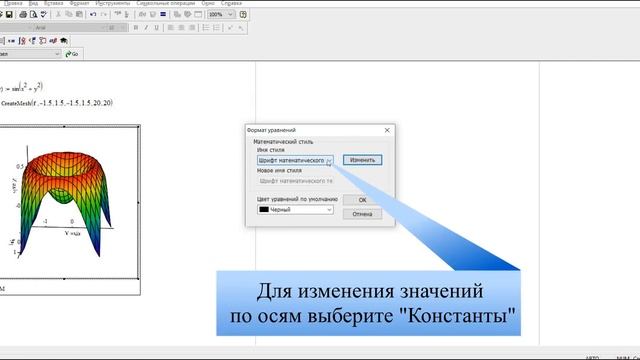Viewport: 640px width, 360px height.
Task: Open Insert Function f(x) icon
Action: pyautogui.click(x=142, y=14)
